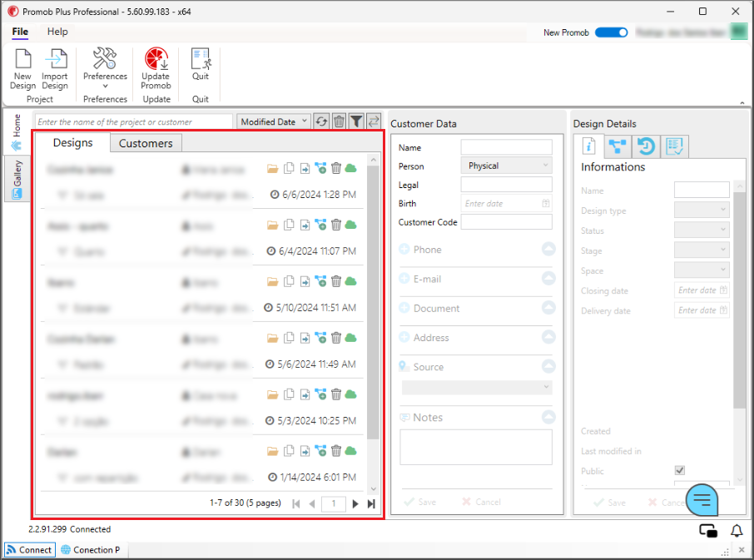Click share nodes icon for 6/4/2024 11:07 PM design
The height and width of the screenshot is (560, 754).
point(320,225)
